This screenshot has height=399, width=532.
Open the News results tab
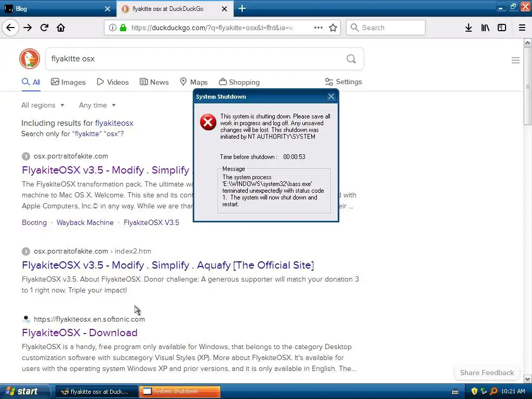point(154,82)
